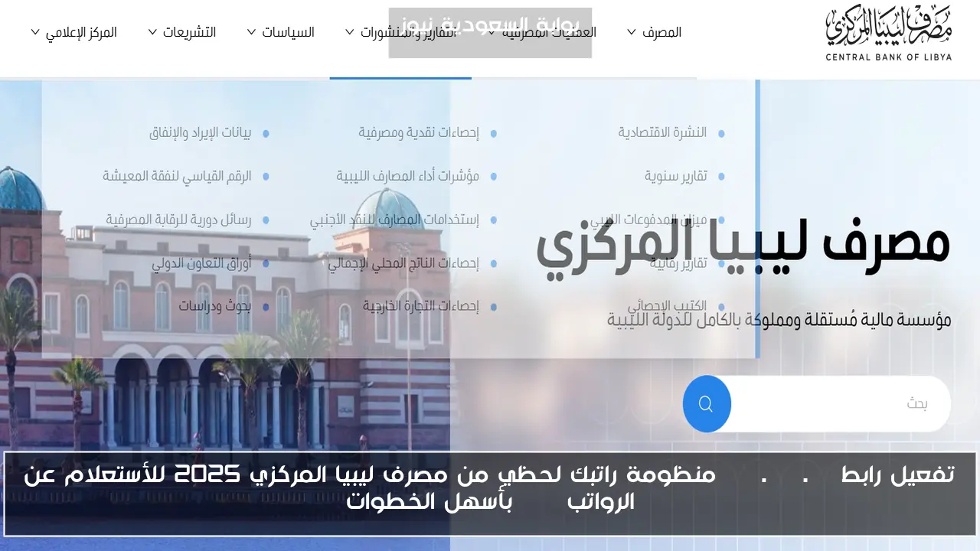This screenshot has width=980, height=551.
Task: Expand the المصرف chevron arrow
Action: [x=632, y=32]
